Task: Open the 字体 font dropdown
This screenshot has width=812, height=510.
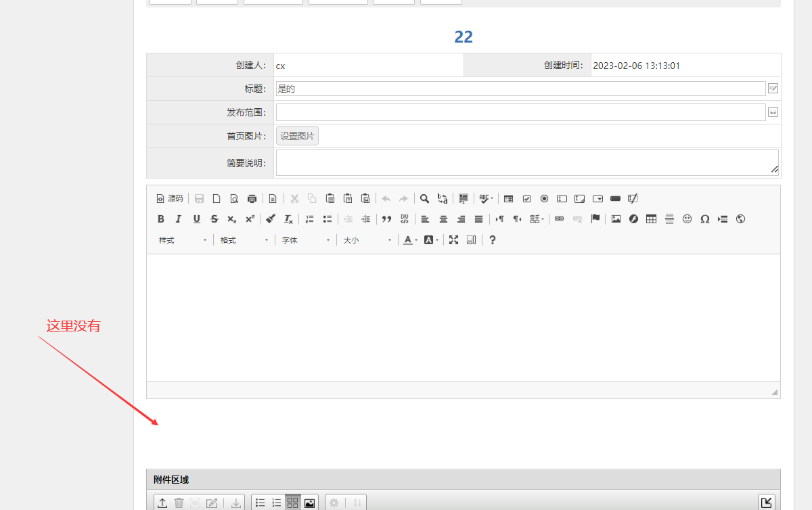Action: point(304,239)
